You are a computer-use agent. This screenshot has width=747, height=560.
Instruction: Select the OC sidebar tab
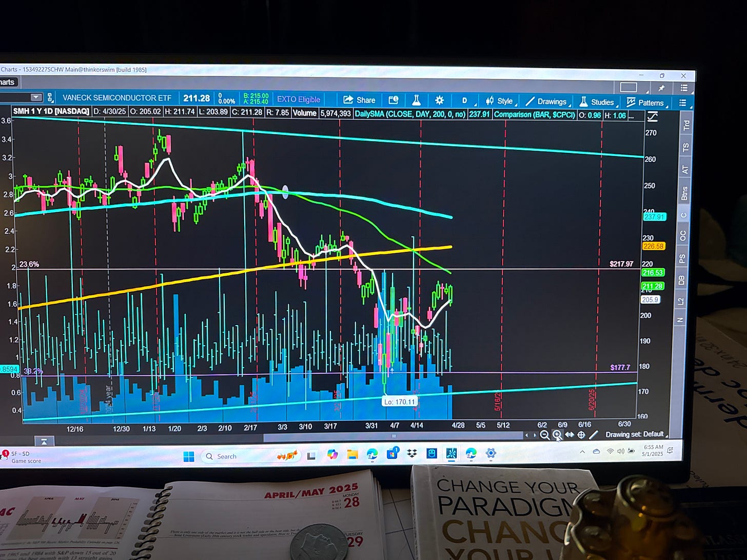(683, 236)
